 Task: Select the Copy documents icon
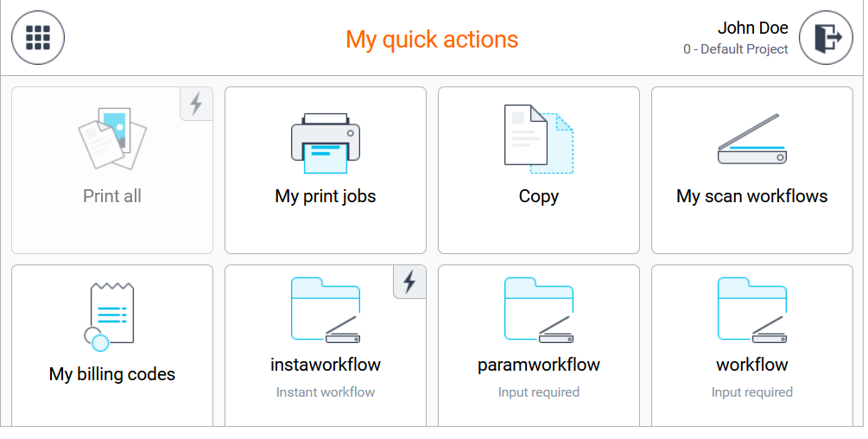(x=539, y=138)
